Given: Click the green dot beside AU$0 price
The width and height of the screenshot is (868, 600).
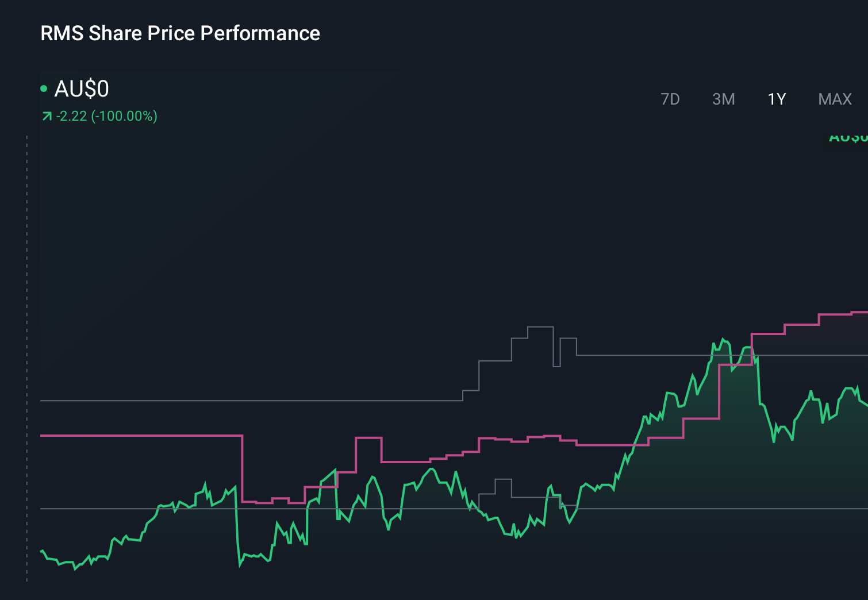Looking at the screenshot, I should click(x=44, y=89).
